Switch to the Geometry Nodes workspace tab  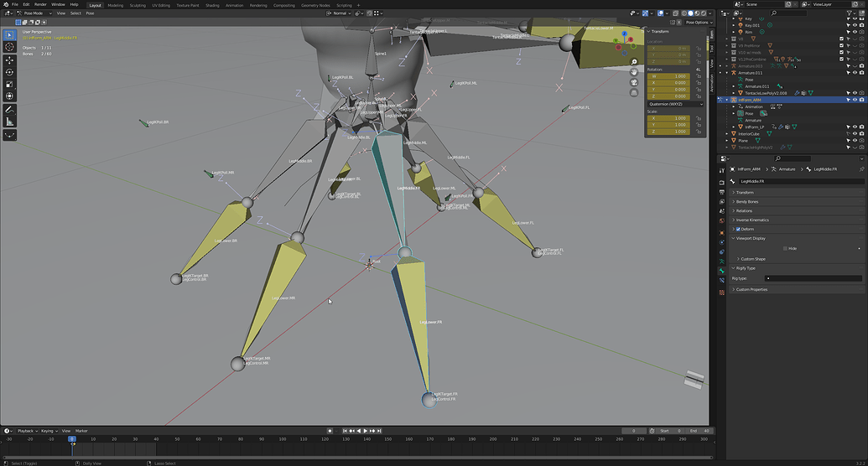tap(315, 5)
